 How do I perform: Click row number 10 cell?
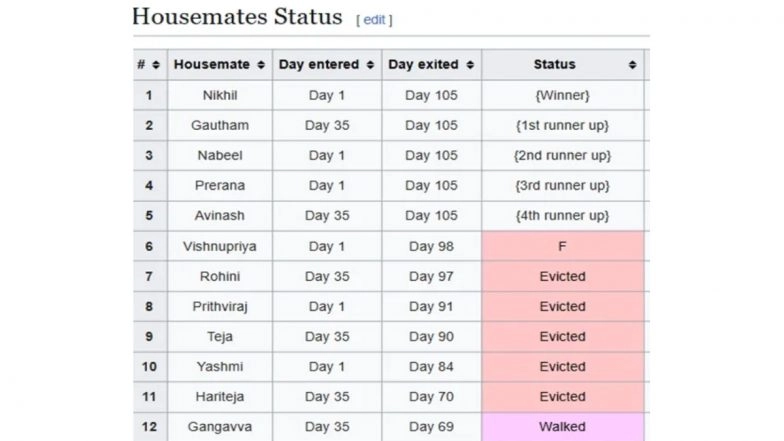tap(150, 366)
